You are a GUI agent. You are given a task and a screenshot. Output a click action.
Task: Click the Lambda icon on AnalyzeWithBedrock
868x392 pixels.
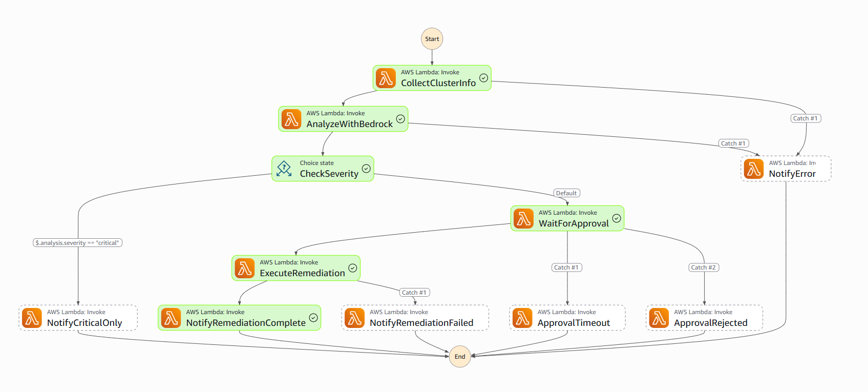pos(291,119)
